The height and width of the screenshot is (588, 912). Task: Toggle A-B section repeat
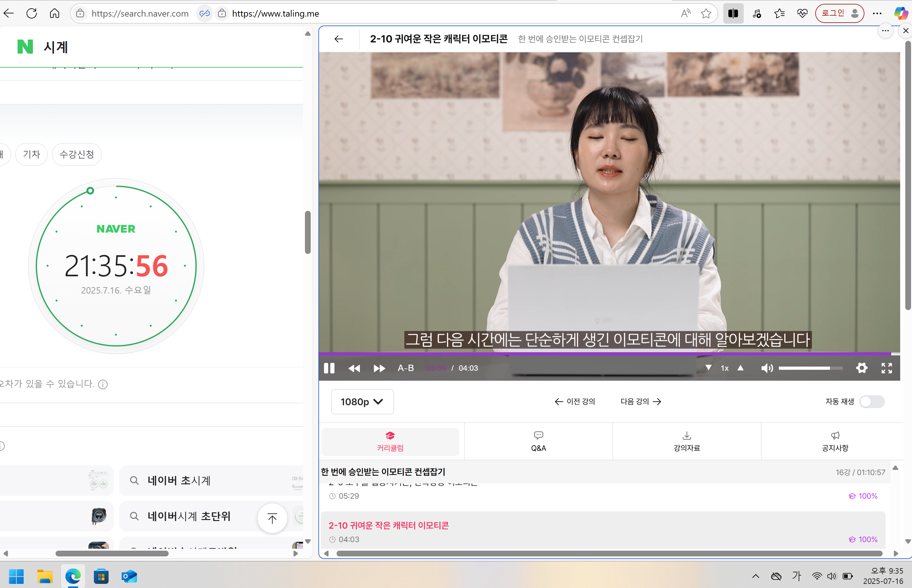point(405,368)
